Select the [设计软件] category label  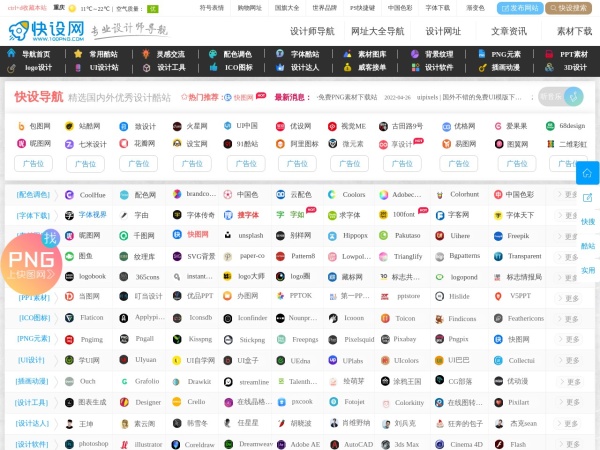(x=32, y=444)
